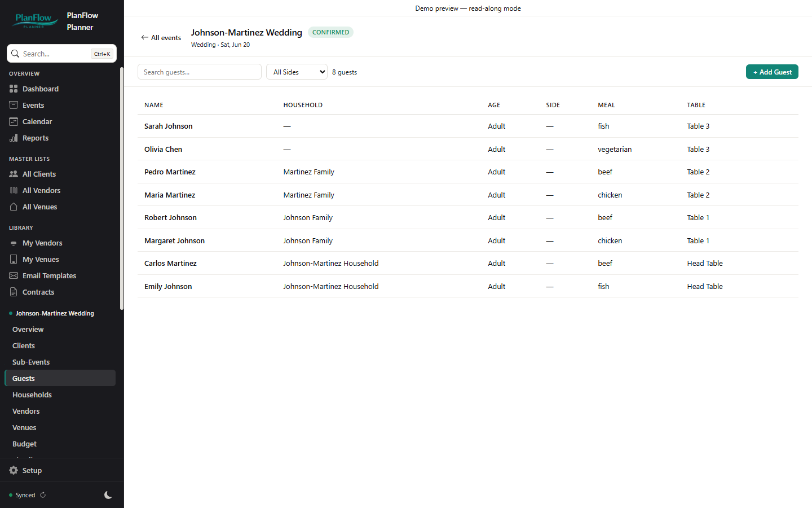
Task: Open the Sub-Events section
Action: tap(60, 362)
